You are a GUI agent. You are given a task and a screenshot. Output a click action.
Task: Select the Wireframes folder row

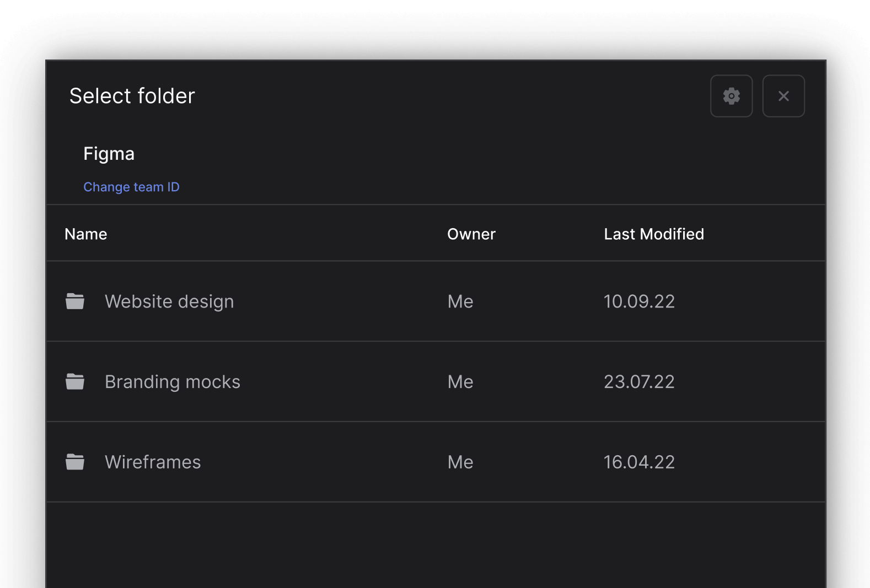click(x=153, y=462)
